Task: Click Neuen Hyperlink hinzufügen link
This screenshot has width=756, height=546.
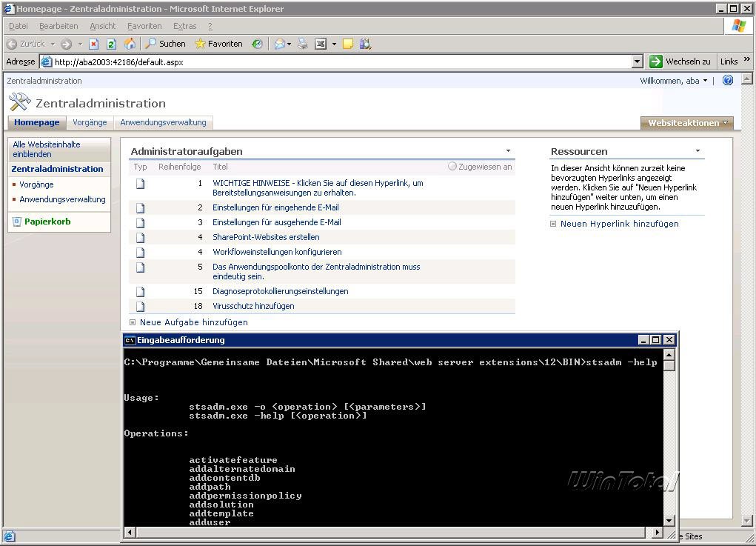Action: [619, 224]
